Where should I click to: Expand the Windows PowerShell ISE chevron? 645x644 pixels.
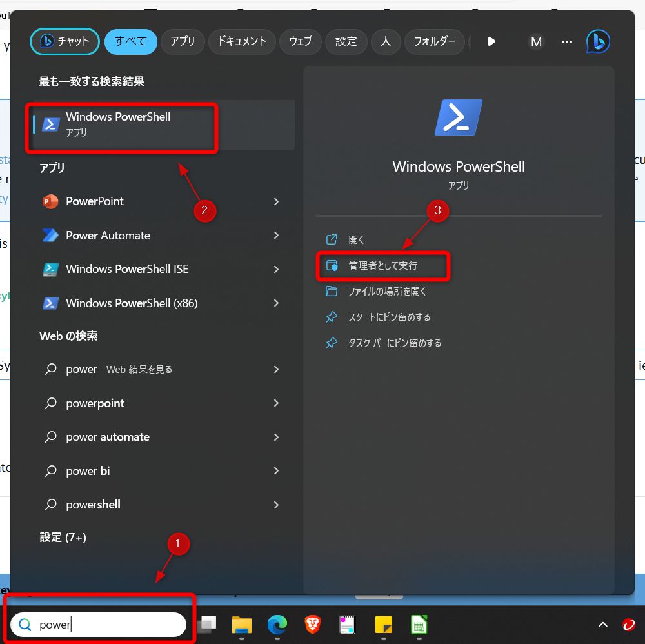tap(276, 269)
